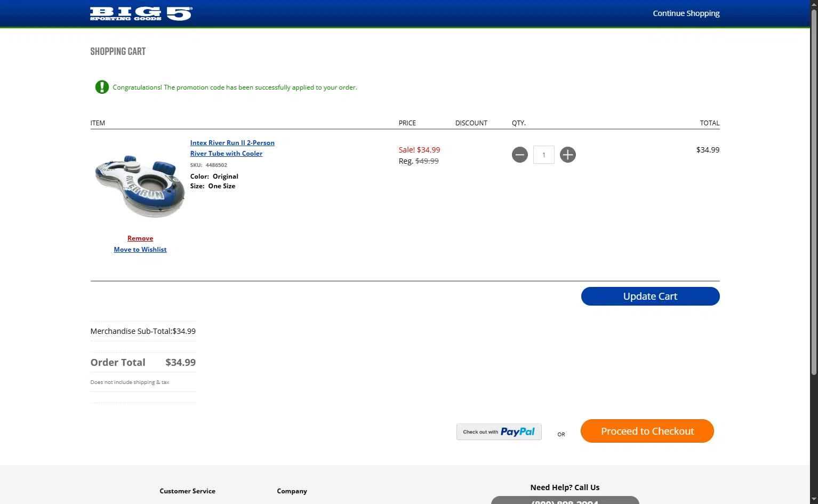Open Intex River Run II product link
This screenshot has width=818, height=504.
(232, 148)
